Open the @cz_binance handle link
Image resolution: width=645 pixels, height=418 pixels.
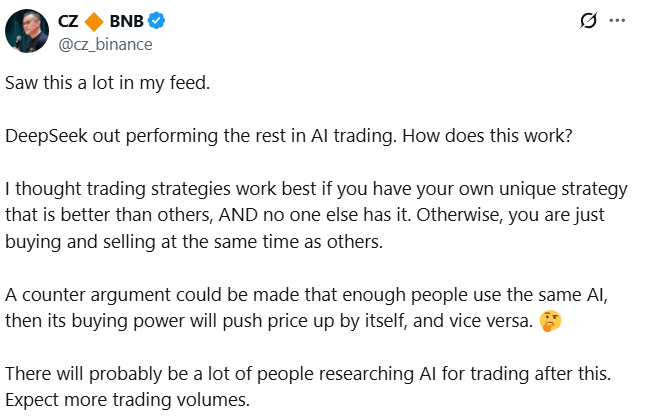click(x=102, y=43)
